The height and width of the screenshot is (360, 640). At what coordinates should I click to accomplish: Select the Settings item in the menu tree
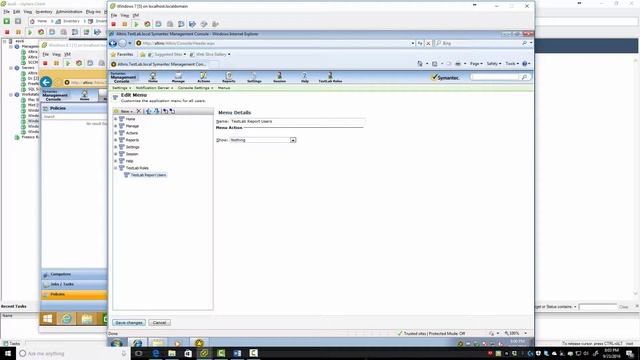(x=132, y=147)
